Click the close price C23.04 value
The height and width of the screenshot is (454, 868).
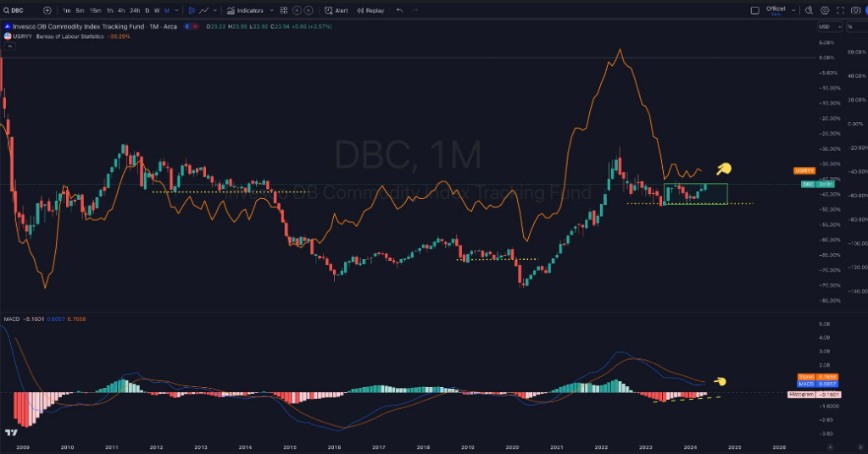coord(280,26)
